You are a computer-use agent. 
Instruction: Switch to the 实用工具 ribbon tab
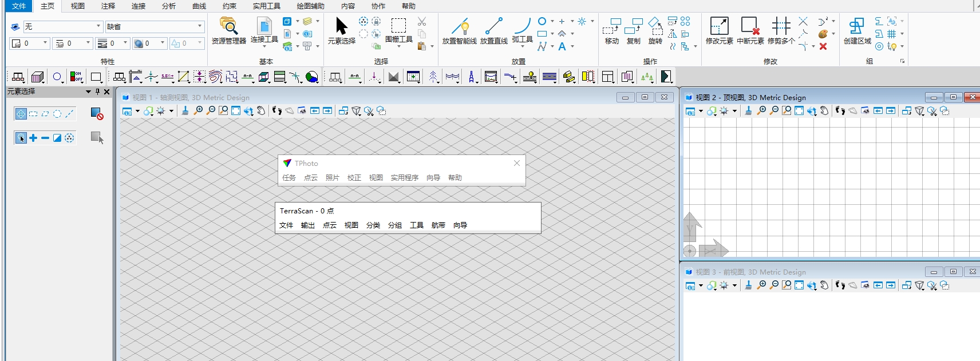tap(266, 6)
